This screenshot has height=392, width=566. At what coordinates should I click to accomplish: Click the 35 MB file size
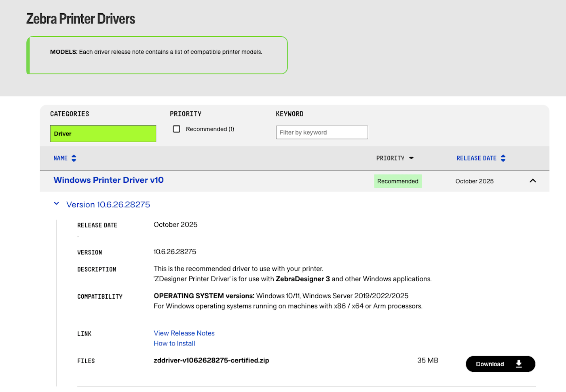pos(428,360)
